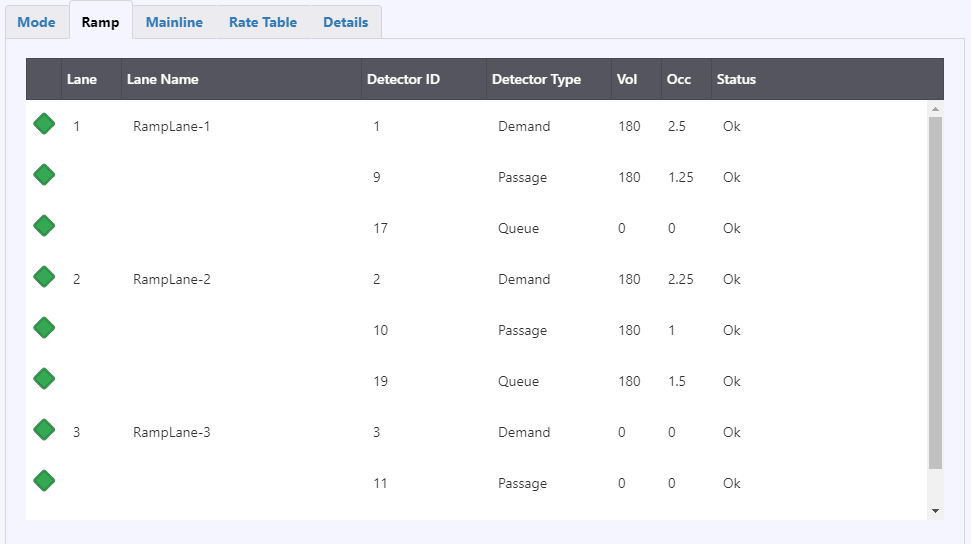971x544 pixels.
Task: Click the Lane Name column header
Action: coord(162,79)
